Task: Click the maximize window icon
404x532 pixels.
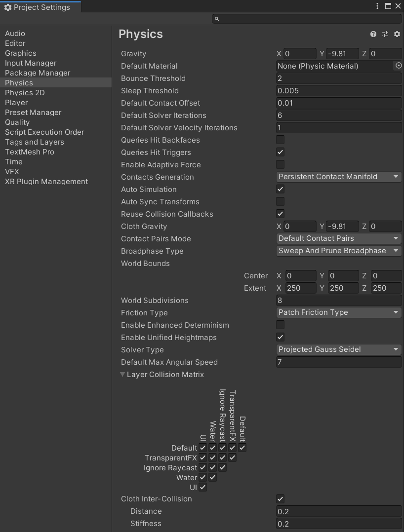Action: (388, 6)
